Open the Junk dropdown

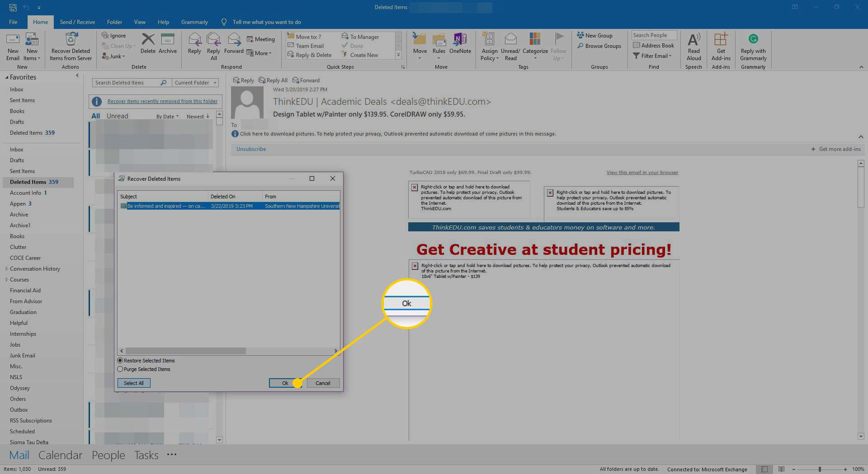pos(113,56)
